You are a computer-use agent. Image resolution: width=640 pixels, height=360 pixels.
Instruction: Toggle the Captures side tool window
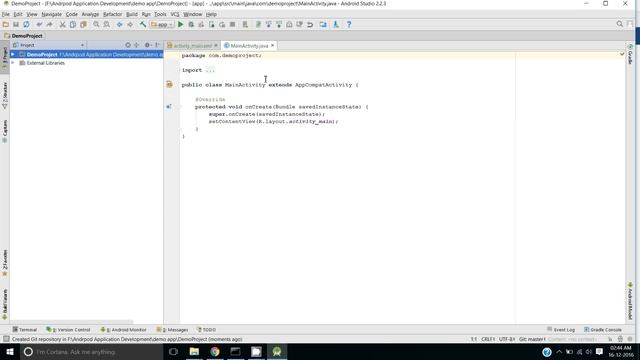(x=4, y=131)
